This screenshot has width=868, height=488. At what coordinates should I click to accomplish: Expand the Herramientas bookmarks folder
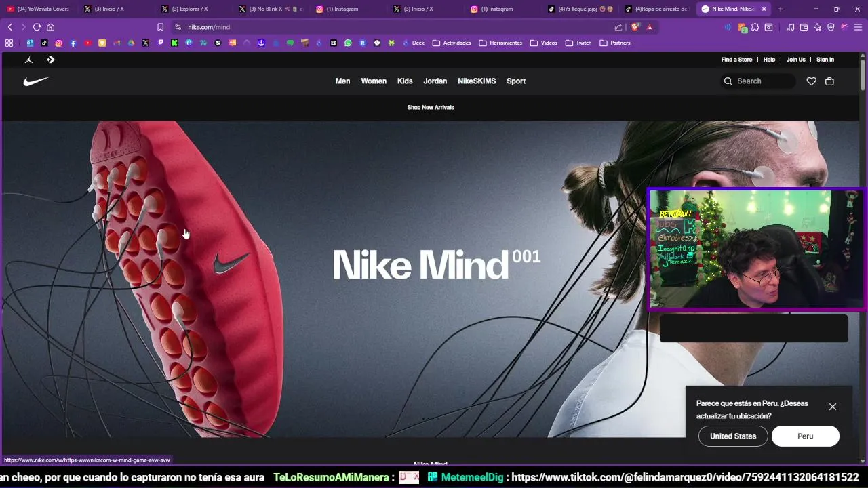point(500,43)
